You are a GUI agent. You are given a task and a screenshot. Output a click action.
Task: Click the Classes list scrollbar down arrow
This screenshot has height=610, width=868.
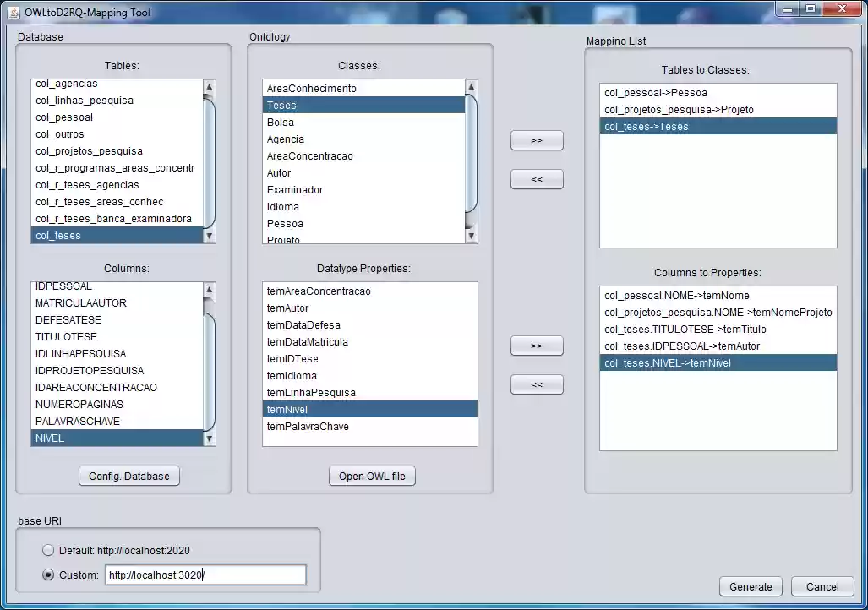(x=470, y=237)
